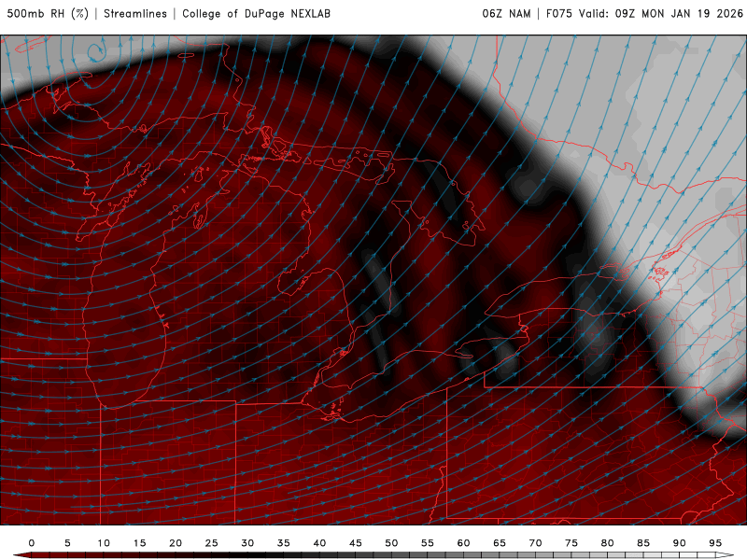Select the "15" label on the color scale
The width and height of the screenshot is (747, 560).
(139, 543)
